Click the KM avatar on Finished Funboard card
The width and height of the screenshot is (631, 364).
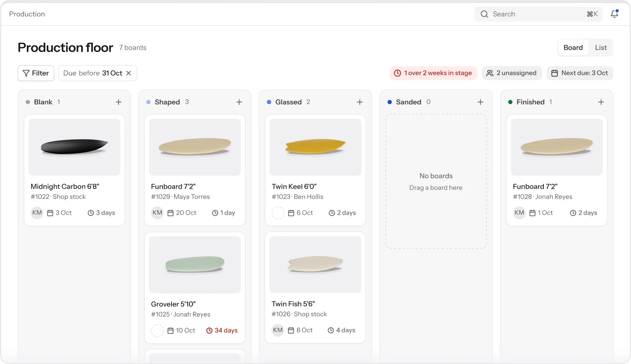coord(519,213)
